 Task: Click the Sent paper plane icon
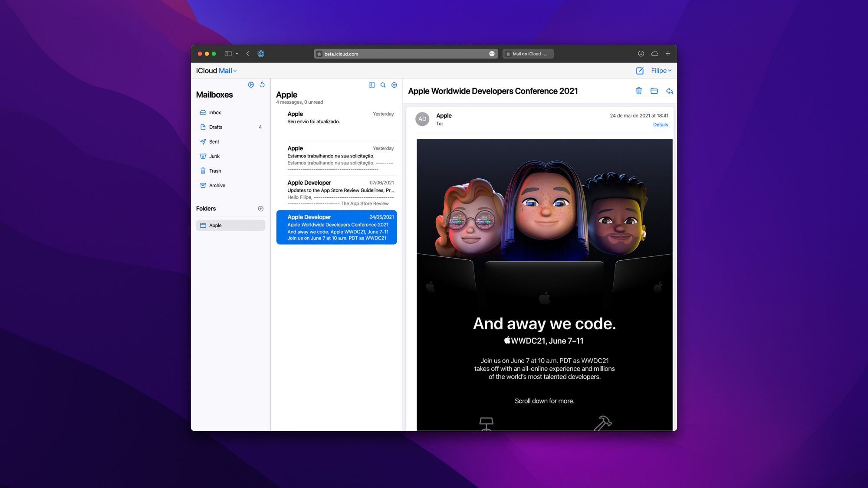(x=203, y=142)
